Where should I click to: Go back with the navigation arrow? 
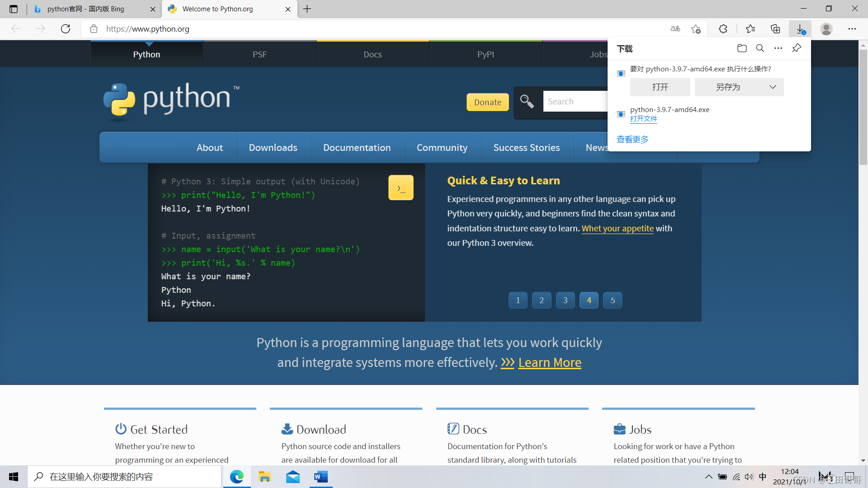pos(16,28)
